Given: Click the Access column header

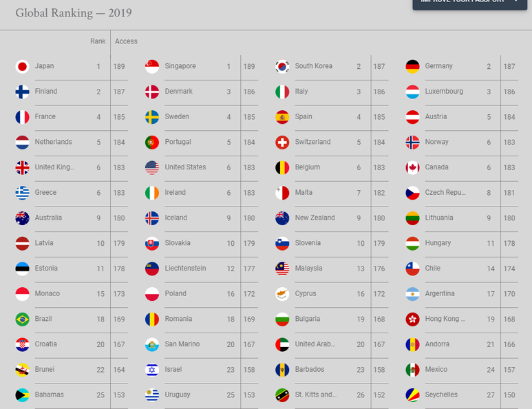Looking at the screenshot, I should pyautogui.click(x=126, y=41).
